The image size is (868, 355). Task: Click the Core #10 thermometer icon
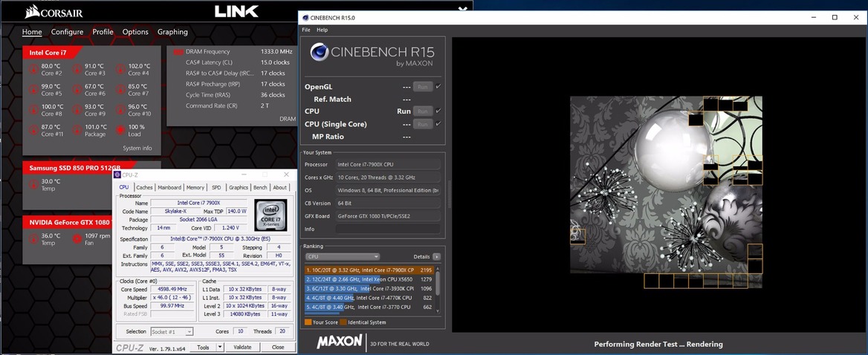(120, 110)
